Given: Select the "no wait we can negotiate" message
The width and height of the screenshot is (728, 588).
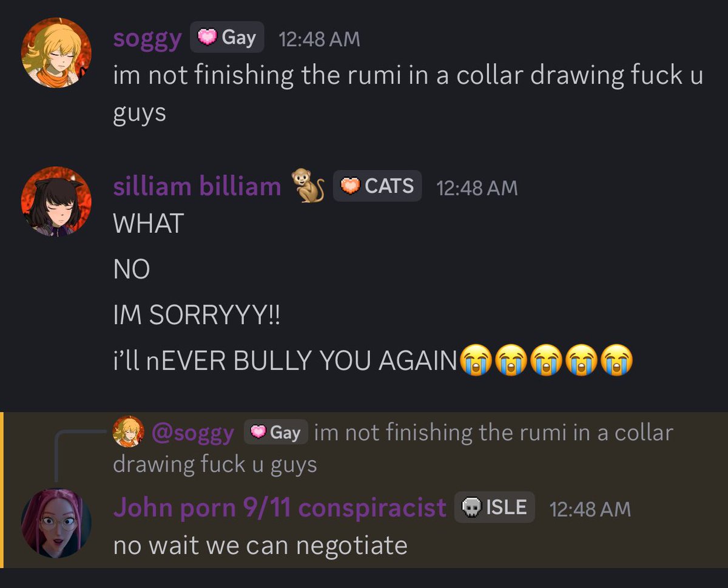Looking at the screenshot, I should pyautogui.click(x=260, y=546).
